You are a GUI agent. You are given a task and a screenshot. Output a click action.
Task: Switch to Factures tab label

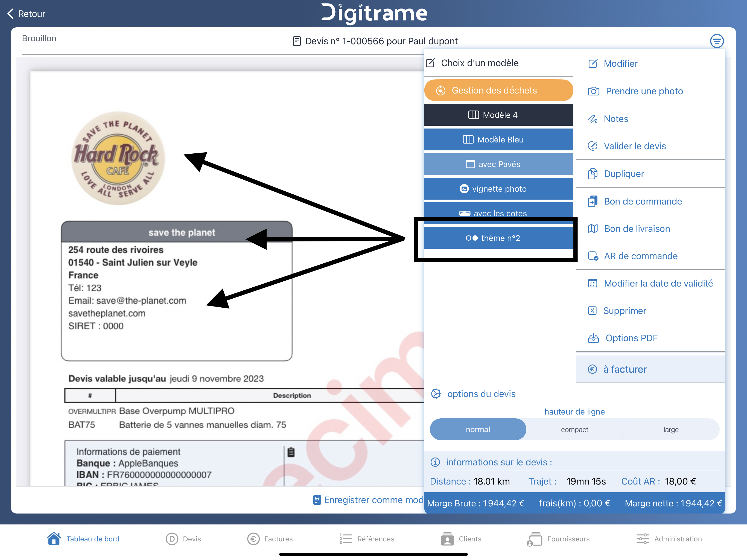point(279,539)
